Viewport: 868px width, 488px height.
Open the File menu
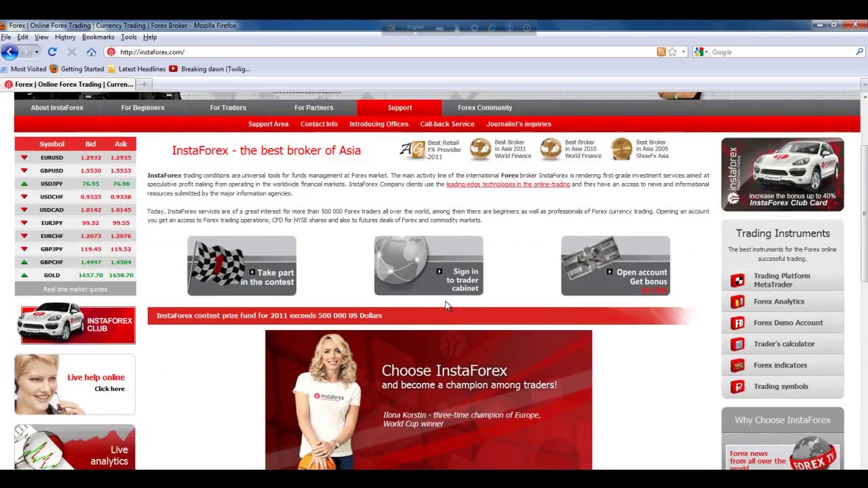[6, 37]
